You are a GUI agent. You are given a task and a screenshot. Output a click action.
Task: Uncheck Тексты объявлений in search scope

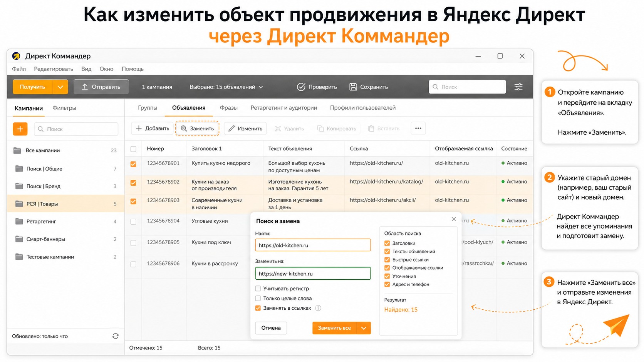[x=387, y=252]
